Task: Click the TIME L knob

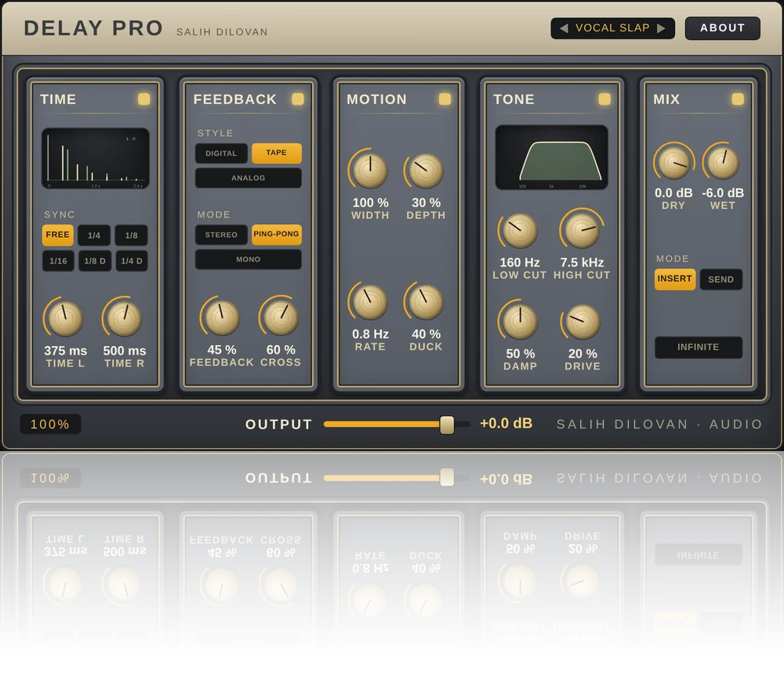Action: click(65, 319)
